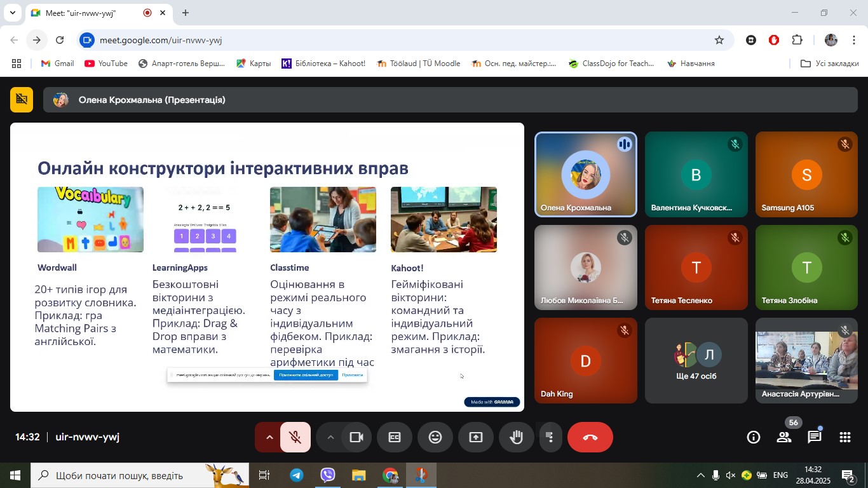Open the Апарт-готель Верш bookmark
Screen dimensions: 868x488
182,64
